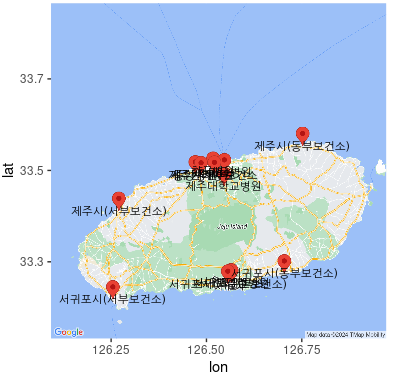The image size is (393, 376).
Task: Click the Jeju Island label at map center
Action: [232, 227]
